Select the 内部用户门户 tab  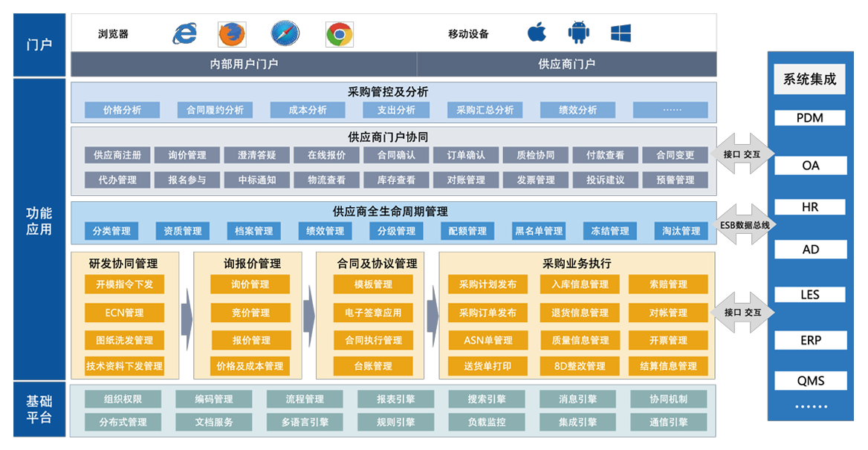click(x=244, y=65)
